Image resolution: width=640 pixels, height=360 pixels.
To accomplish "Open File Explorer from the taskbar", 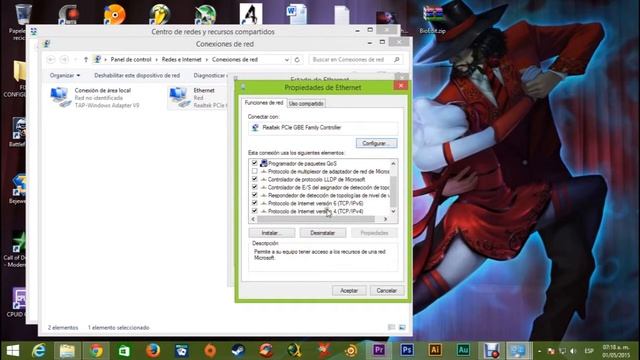I will (x=67, y=351).
